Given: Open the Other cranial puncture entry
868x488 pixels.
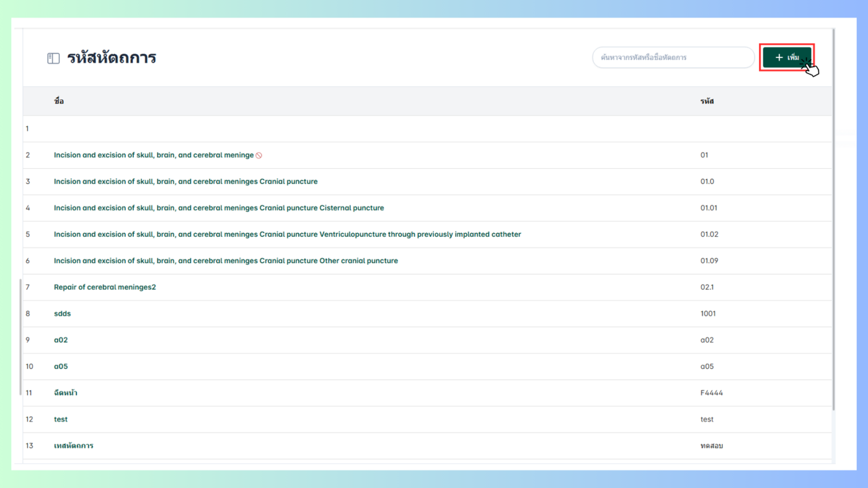Looking at the screenshot, I should pos(226,260).
